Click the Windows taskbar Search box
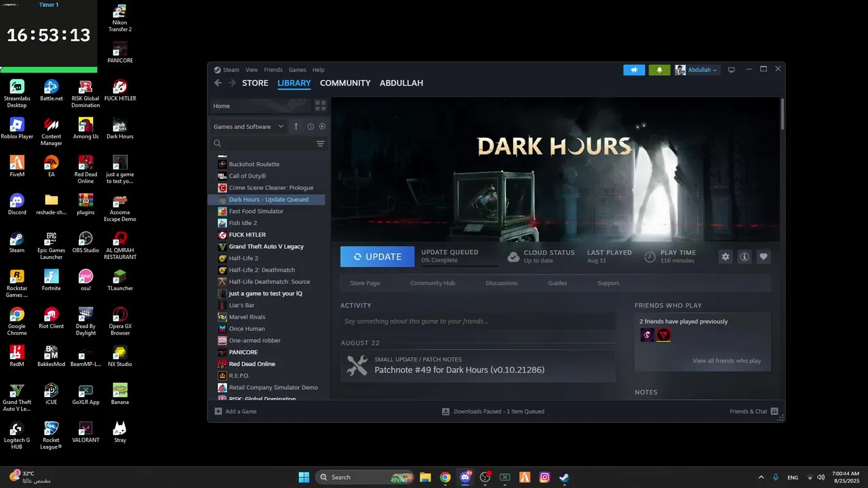 pyautogui.click(x=366, y=477)
